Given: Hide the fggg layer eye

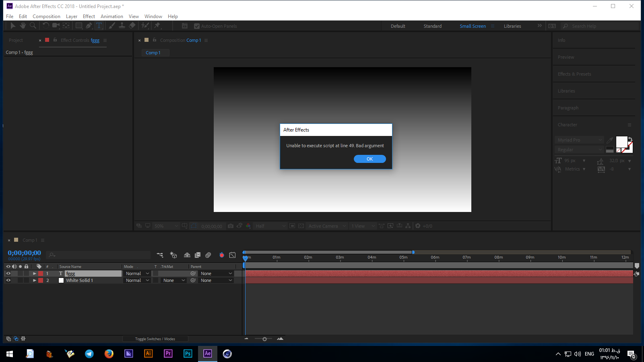Looking at the screenshot, I should [x=8, y=274].
